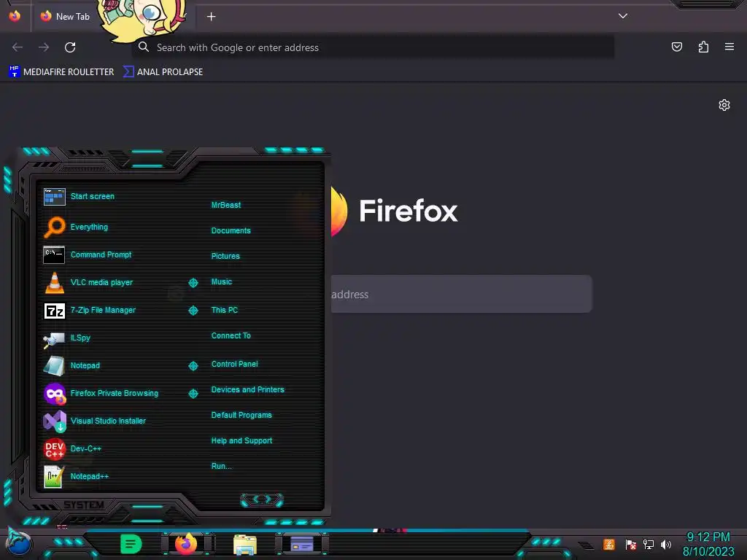Open green notes app in taskbar
This screenshot has width=747, height=560.
[x=131, y=544]
